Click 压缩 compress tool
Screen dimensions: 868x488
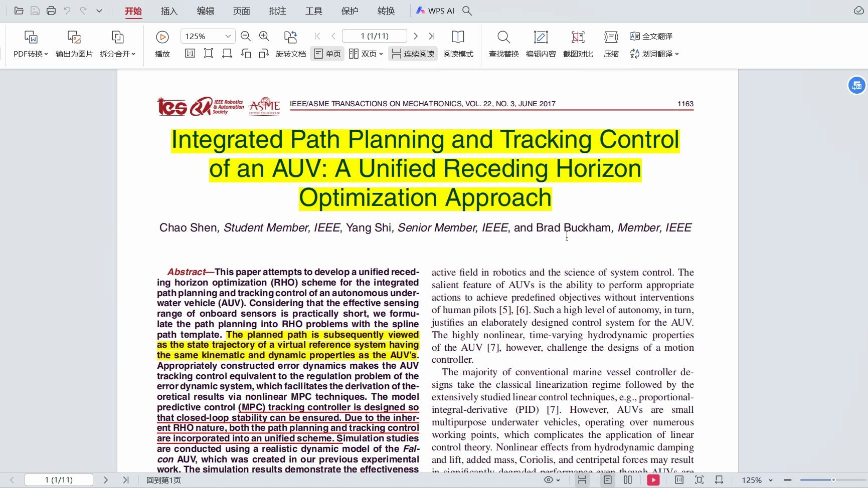click(x=611, y=44)
